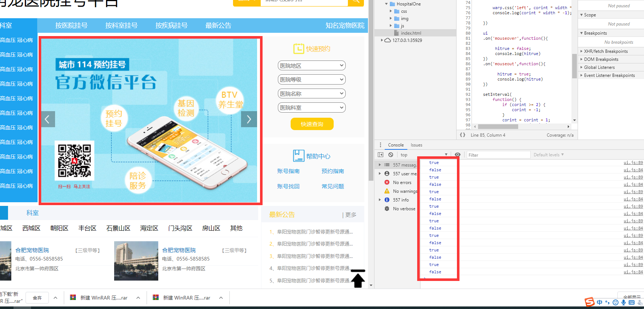
Task: Click the second WinRAR download file icon
Action: click(x=156, y=298)
